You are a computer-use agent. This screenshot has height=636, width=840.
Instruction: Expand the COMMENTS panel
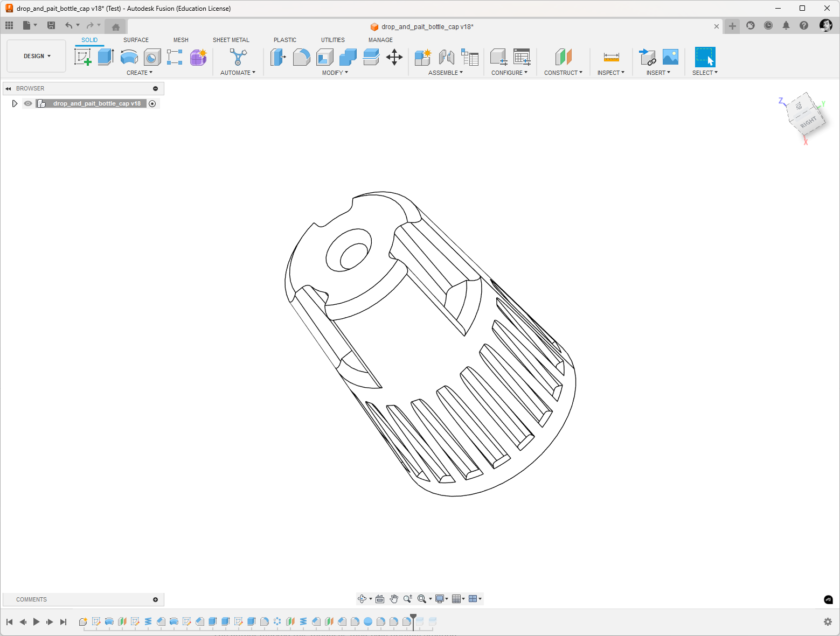coord(156,599)
